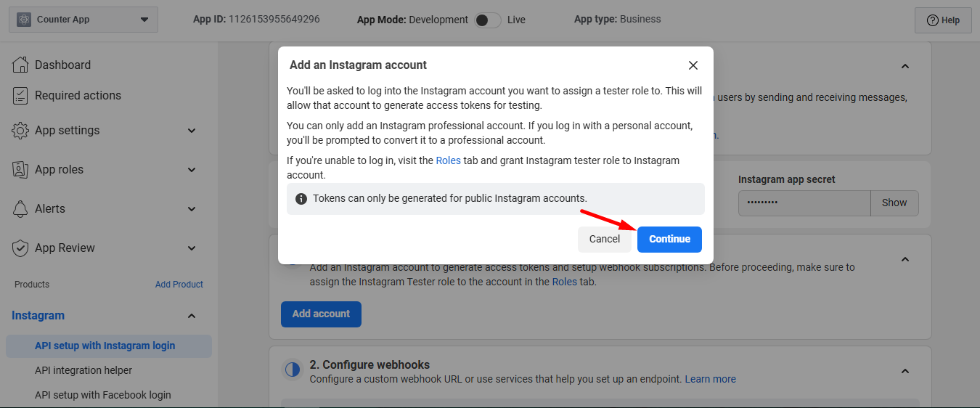Click the Counter App atom icon
The image size is (980, 408).
(24, 20)
